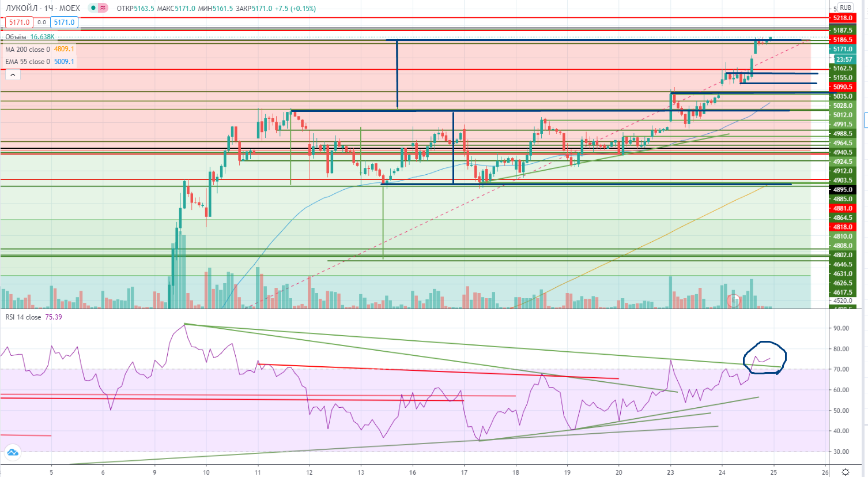Click the green market status dot
Image resolution: width=868 pixels, height=477 pixels.
click(93, 8)
